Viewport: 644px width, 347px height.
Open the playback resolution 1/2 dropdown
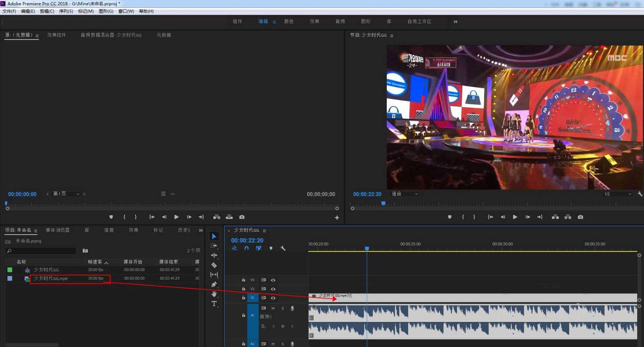[617, 194]
